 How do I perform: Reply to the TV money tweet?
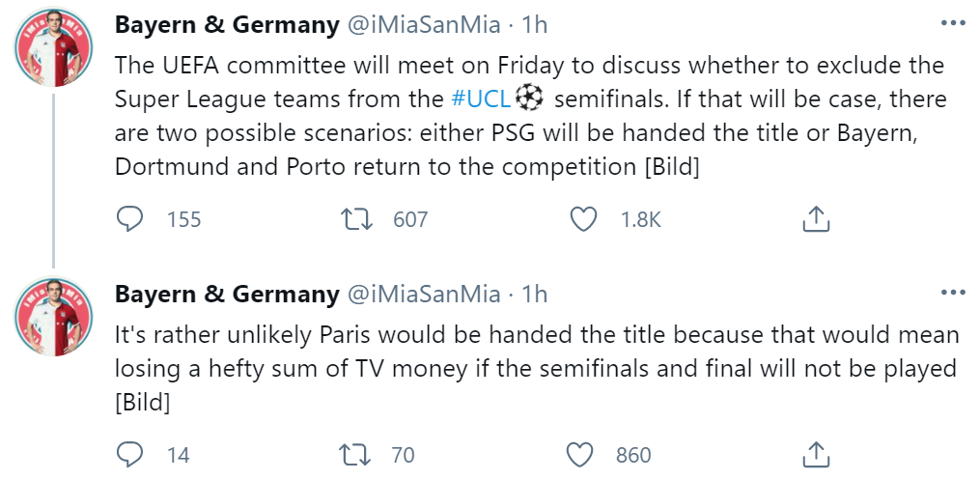[x=130, y=454]
